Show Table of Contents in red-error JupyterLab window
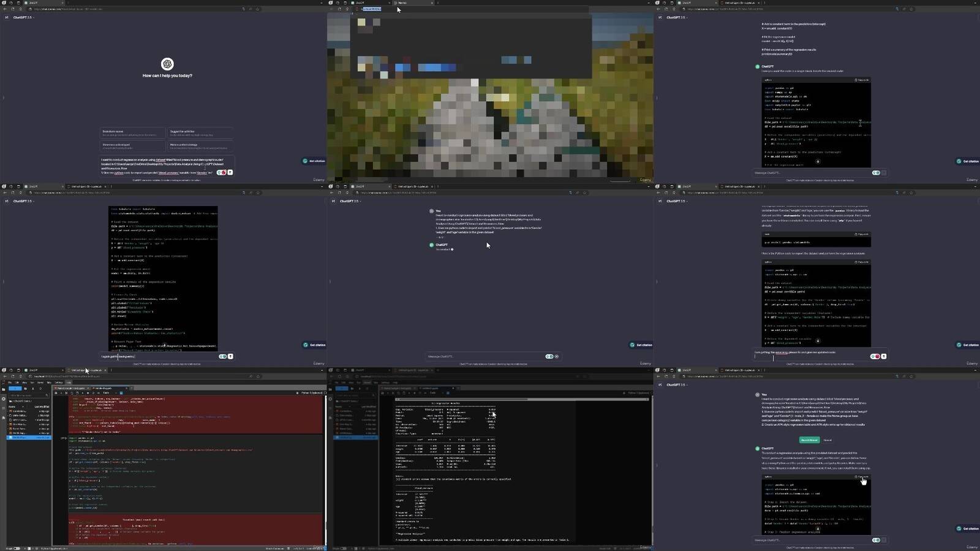The width and height of the screenshot is (980, 551). click(3, 407)
